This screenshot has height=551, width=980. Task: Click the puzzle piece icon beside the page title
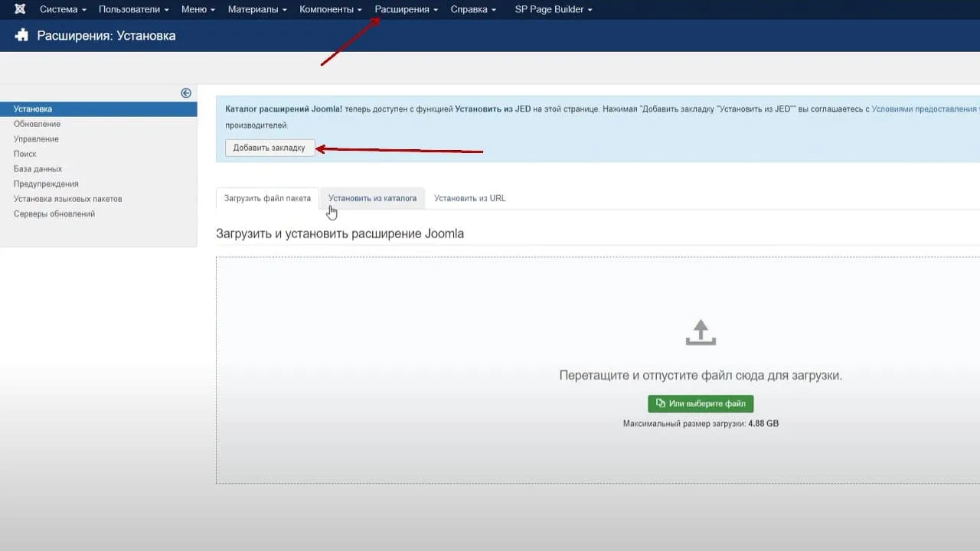[x=21, y=35]
